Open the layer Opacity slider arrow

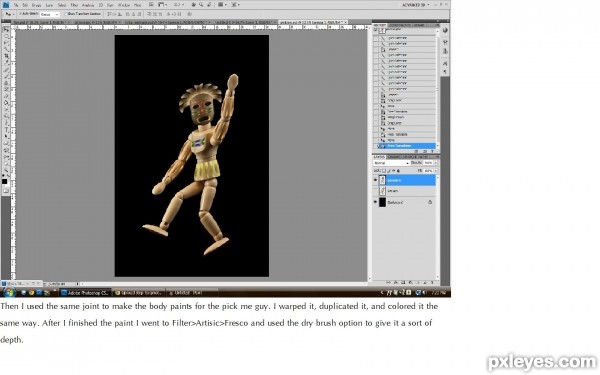click(435, 163)
